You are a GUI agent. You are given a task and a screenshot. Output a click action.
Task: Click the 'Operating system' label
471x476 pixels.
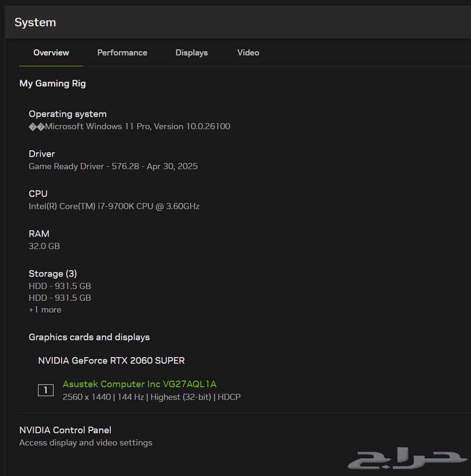(x=68, y=114)
